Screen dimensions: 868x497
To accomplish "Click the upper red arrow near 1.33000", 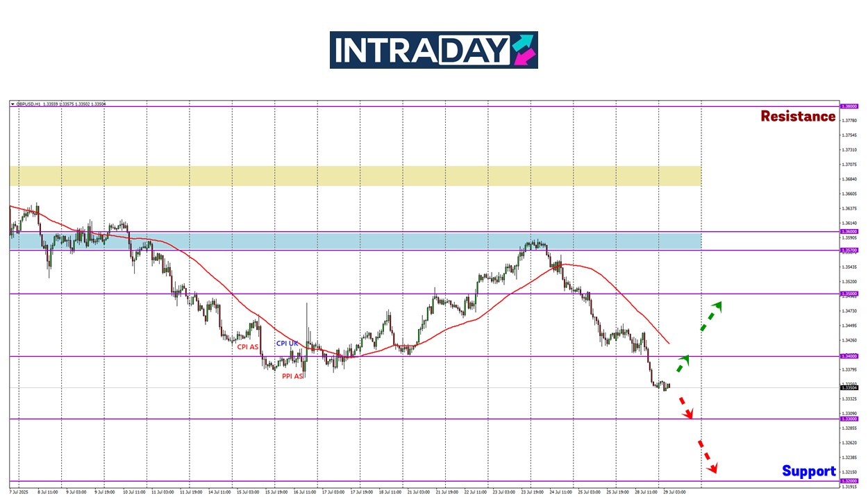I will pos(685,407).
